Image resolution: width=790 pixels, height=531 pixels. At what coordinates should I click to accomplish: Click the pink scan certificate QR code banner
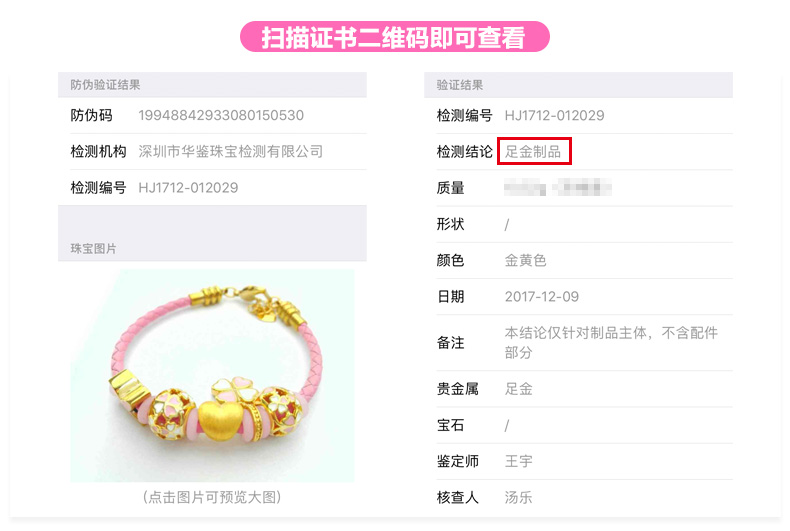(394, 37)
